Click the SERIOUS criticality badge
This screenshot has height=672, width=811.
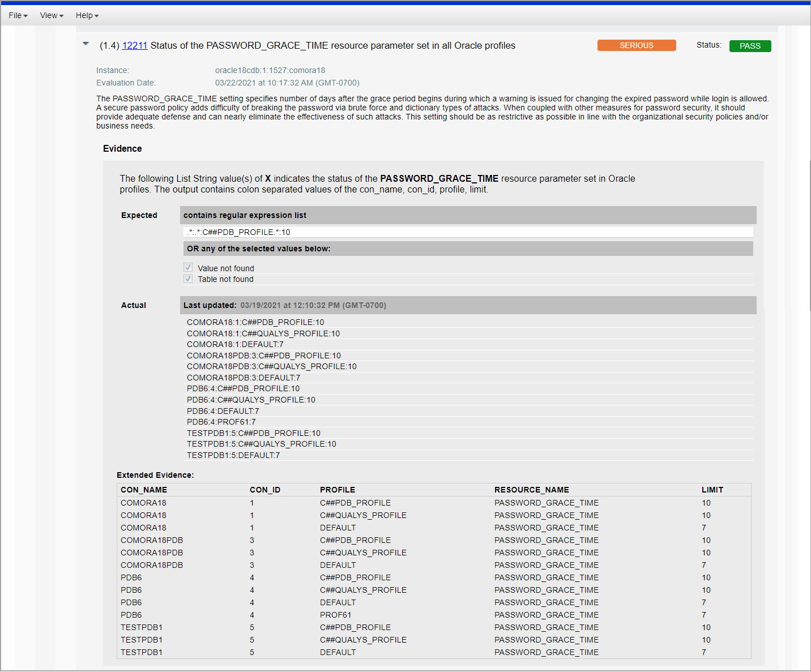point(636,45)
